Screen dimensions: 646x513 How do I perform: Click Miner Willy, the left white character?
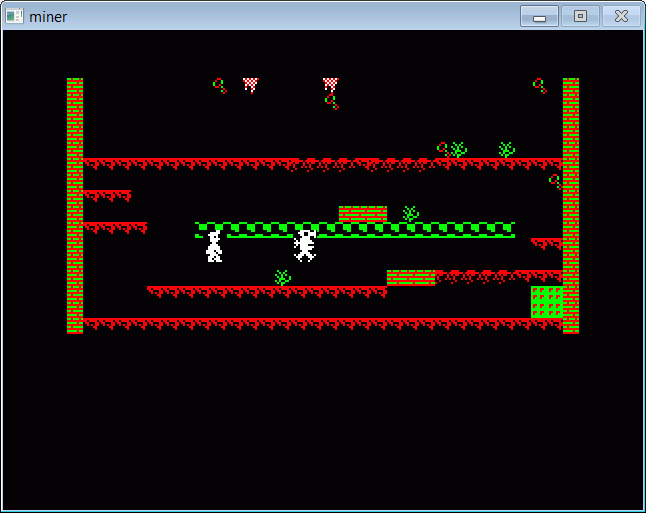(x=214, y=246)
